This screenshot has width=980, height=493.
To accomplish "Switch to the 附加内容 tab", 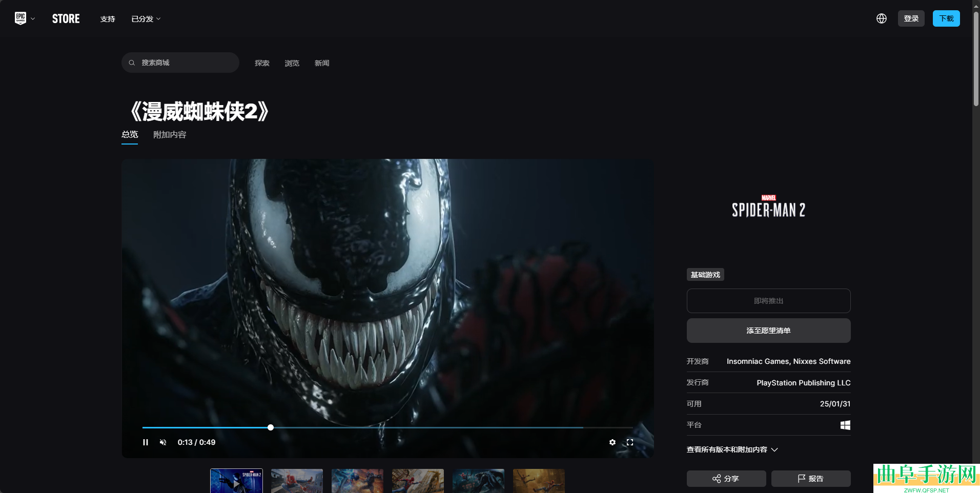I will click(170, 135).
